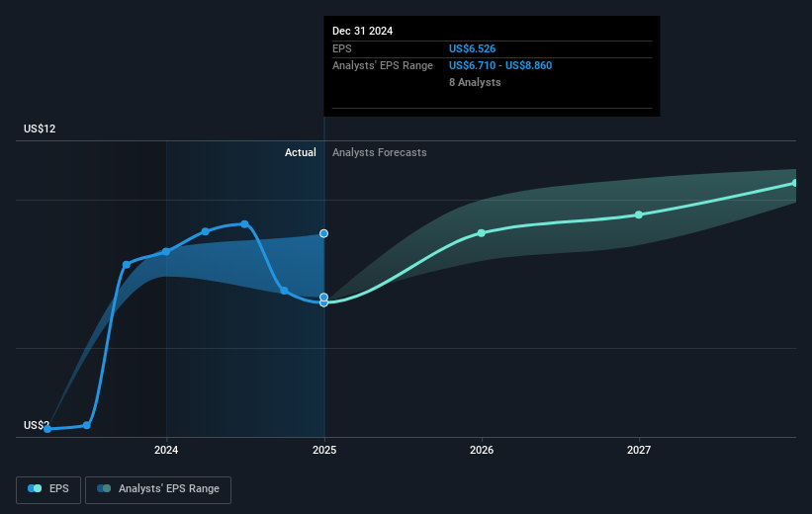Screen dimensions: 812x514
Task: Click the Actual section label
Action: [x=300, y=152]
